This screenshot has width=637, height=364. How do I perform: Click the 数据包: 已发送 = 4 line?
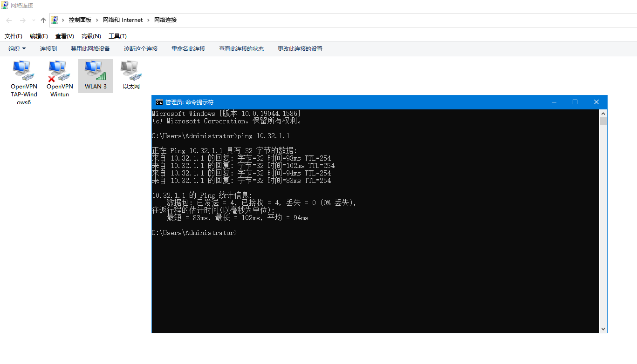click(x=262, y=203)
